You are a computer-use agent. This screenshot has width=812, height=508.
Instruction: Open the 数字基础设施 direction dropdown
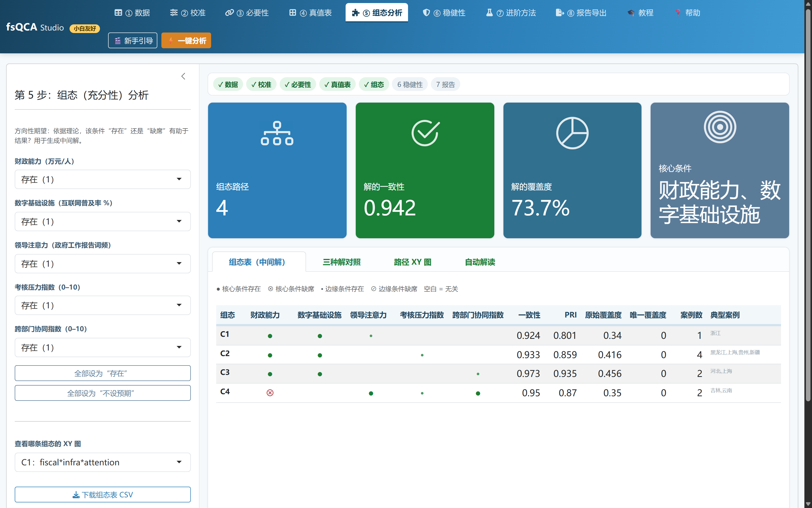coord(103,221)
